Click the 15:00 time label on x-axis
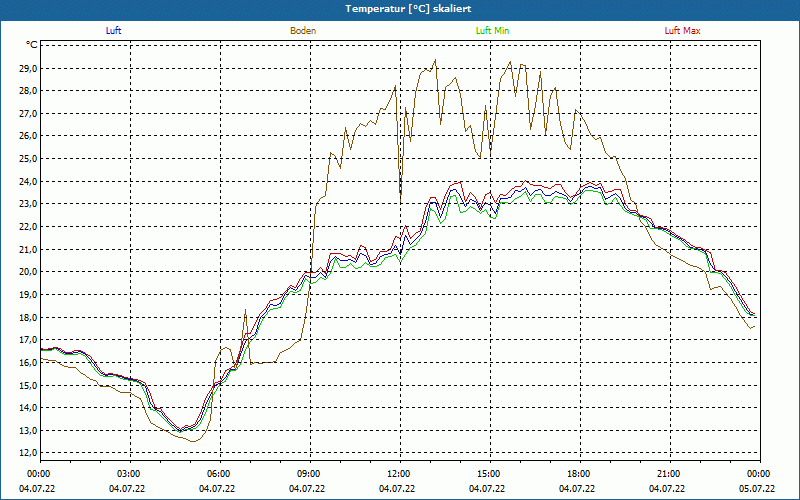Screen dimensions: 800x500 (489, 474)
